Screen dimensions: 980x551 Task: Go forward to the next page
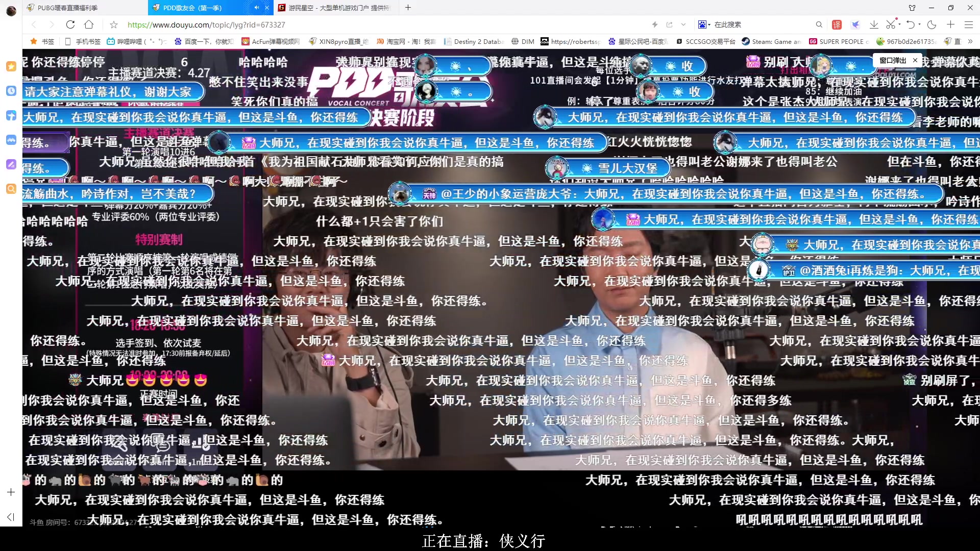[51, 24]
